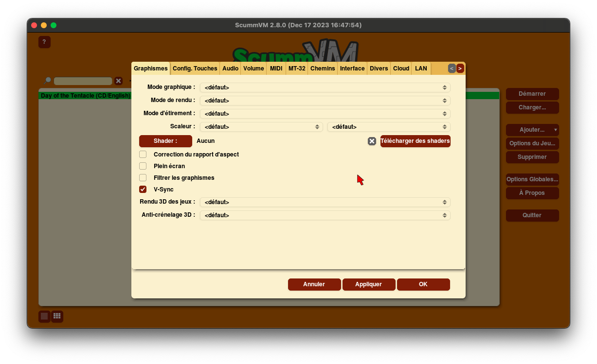The width and height of the screenshot is (597, 364).
Task: Switch to the Config. Touches tab
Action: (x=195, y=69)
